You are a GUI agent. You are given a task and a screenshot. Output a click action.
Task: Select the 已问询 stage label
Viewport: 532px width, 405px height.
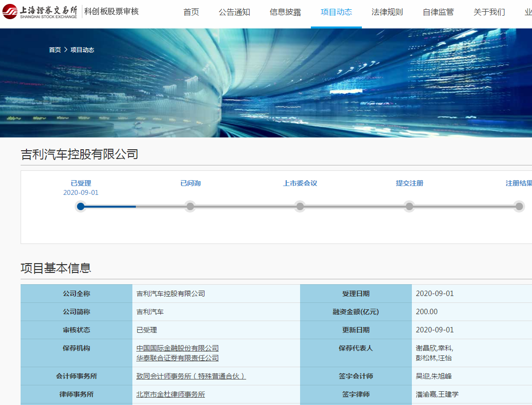(190, 183)
